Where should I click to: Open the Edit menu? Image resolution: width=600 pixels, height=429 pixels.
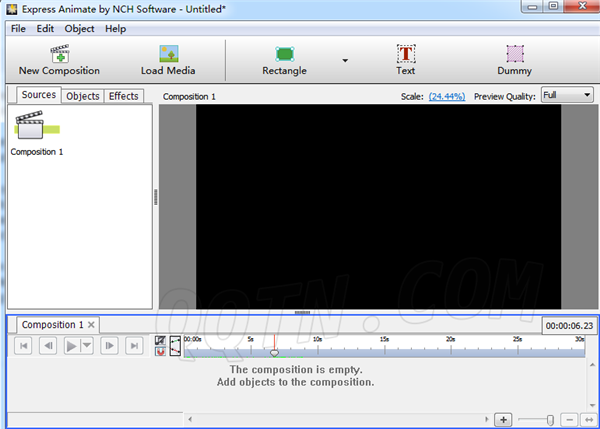[45, 29]
